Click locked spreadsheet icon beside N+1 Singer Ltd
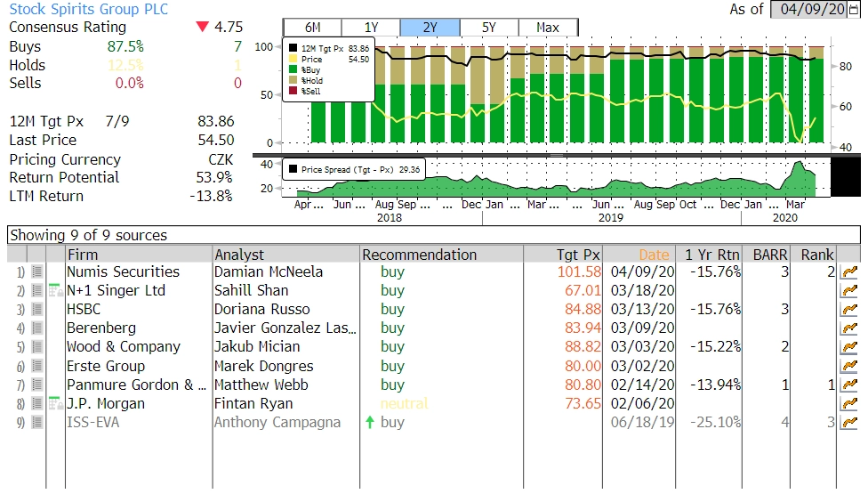This screenshot has width=868, height=494. (55, 290)
